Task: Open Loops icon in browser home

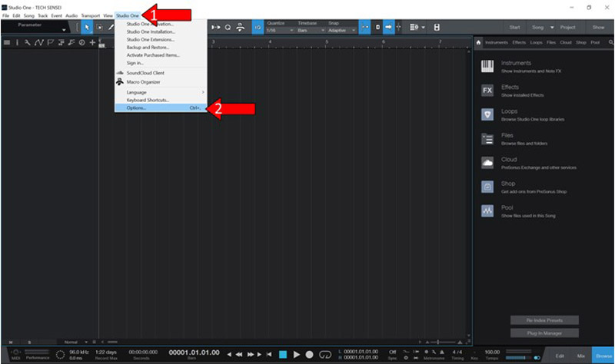Action: pyautogui.click(x=487, y=114)
